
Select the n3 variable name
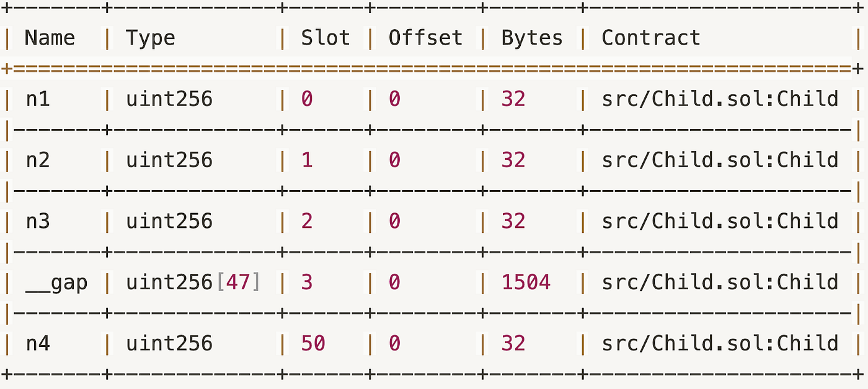(x=37, y=222)
